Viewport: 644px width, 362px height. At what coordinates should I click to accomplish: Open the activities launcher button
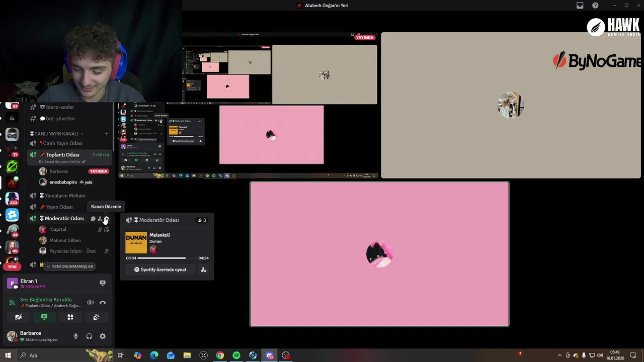click(x=70, y=317)
